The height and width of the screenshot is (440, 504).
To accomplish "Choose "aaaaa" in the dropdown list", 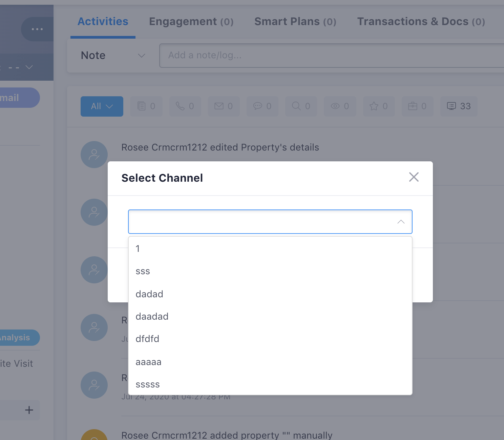I will click(148, 362).
